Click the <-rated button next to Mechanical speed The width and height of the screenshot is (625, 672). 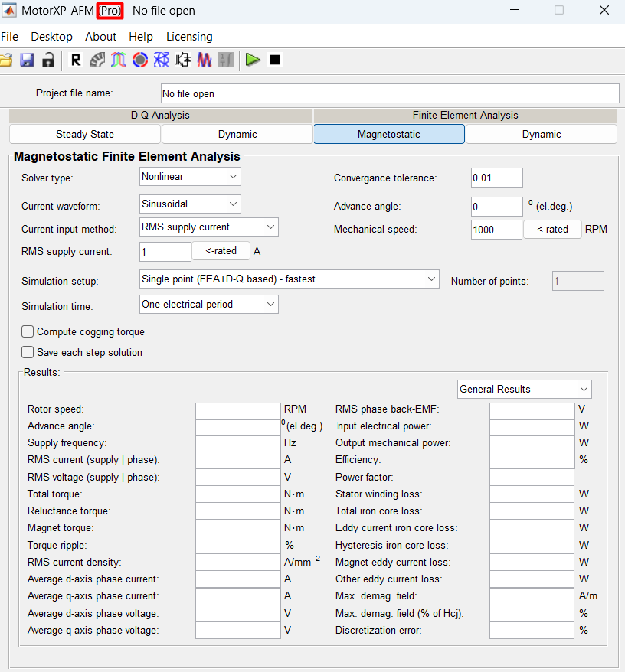click(x=552, y=230)
